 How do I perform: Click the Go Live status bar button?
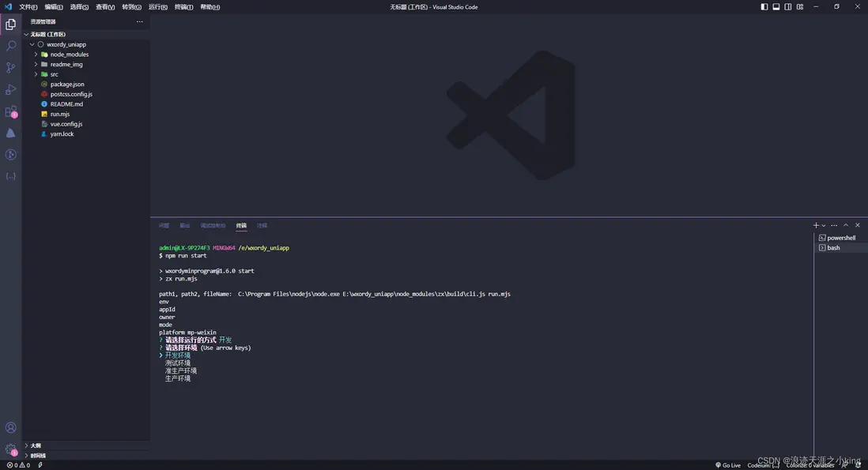[x=728, y=465]
